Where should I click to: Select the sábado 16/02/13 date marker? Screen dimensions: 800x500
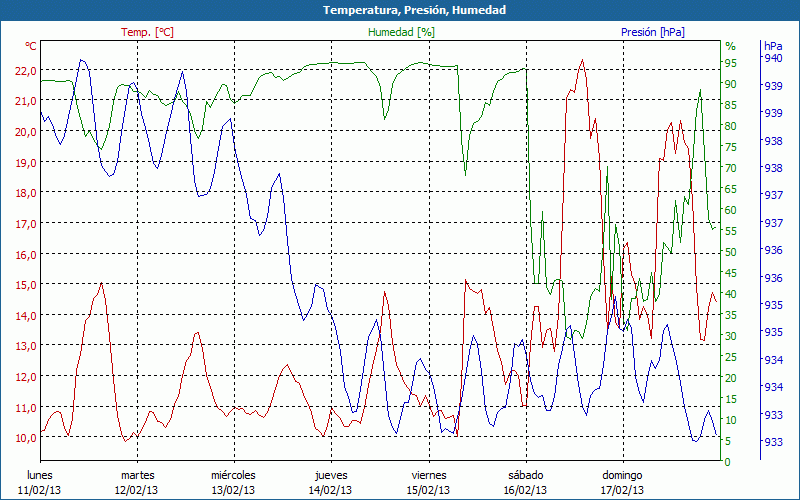tap(525, 482)
